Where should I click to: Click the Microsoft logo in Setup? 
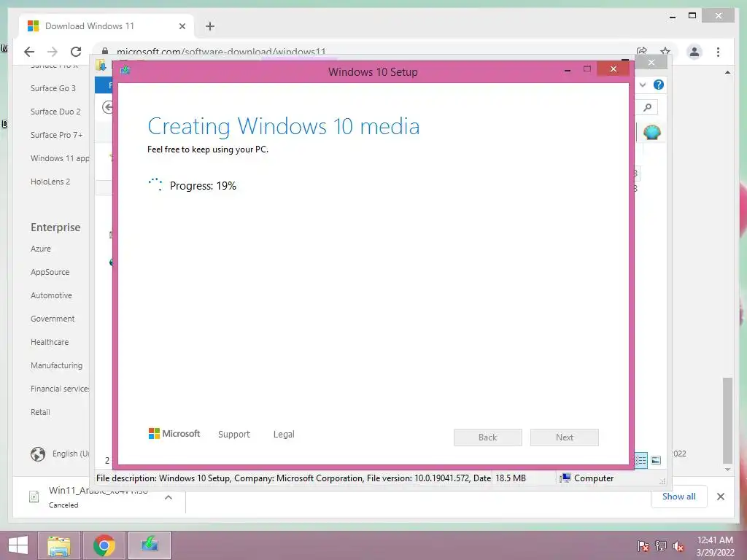pyautogui.click(x=174, y=433)
